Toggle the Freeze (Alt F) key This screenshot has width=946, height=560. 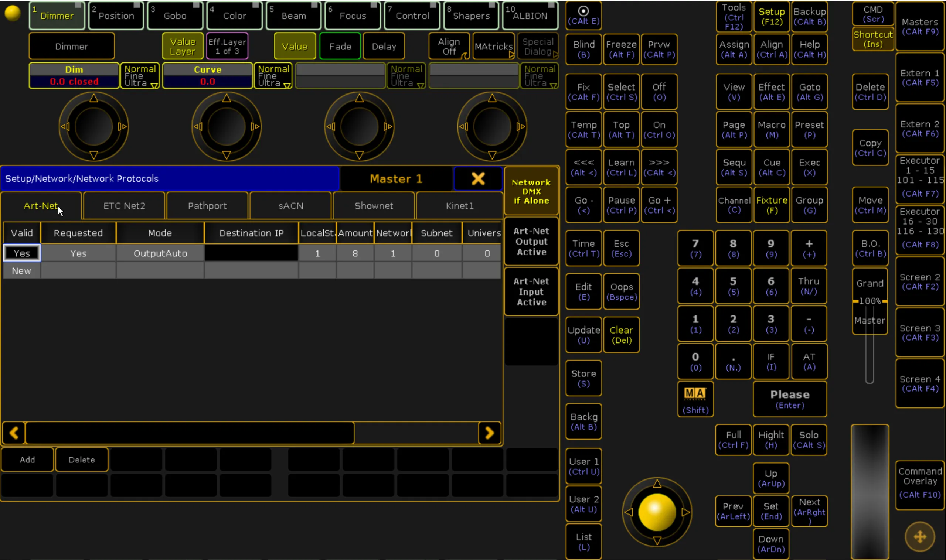click(621, 49)
